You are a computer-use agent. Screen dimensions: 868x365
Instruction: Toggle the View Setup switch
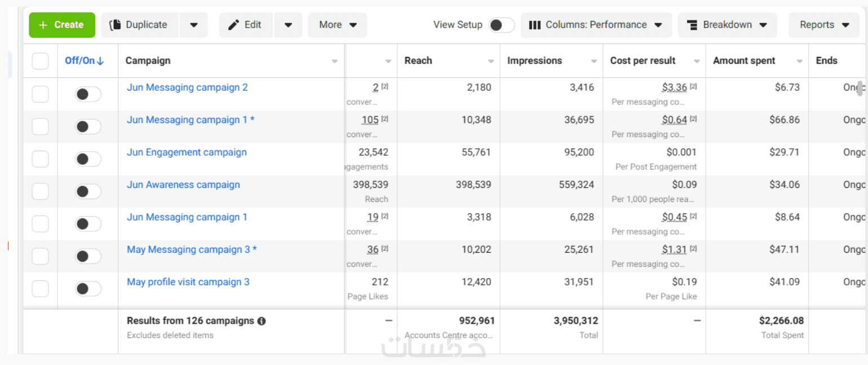(x=501, y=25)
